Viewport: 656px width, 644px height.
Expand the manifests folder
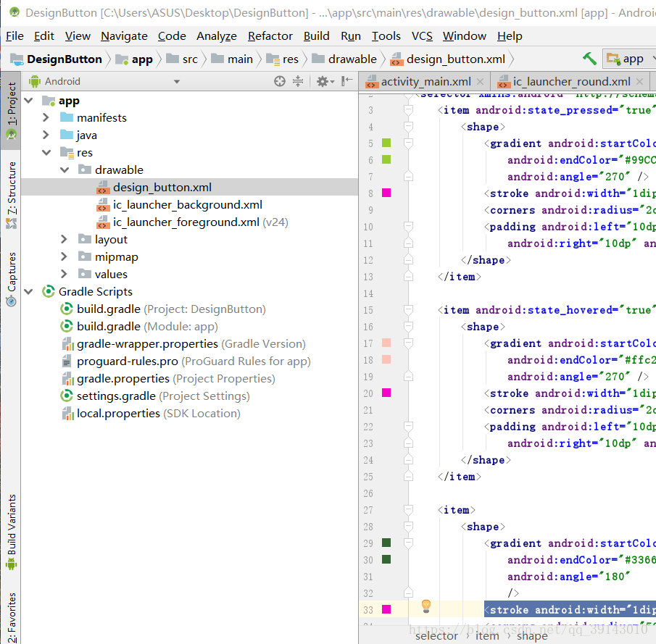(x=46, y=118)
